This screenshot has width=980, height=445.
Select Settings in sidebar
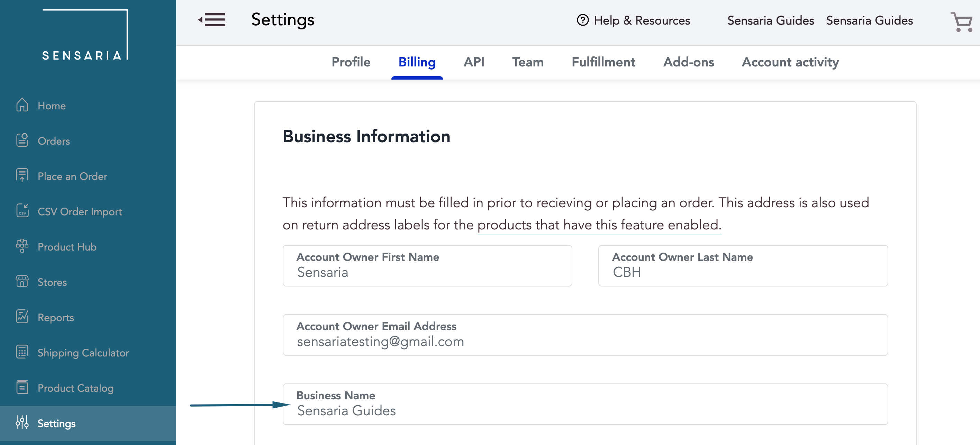click(x=88, y=423)
